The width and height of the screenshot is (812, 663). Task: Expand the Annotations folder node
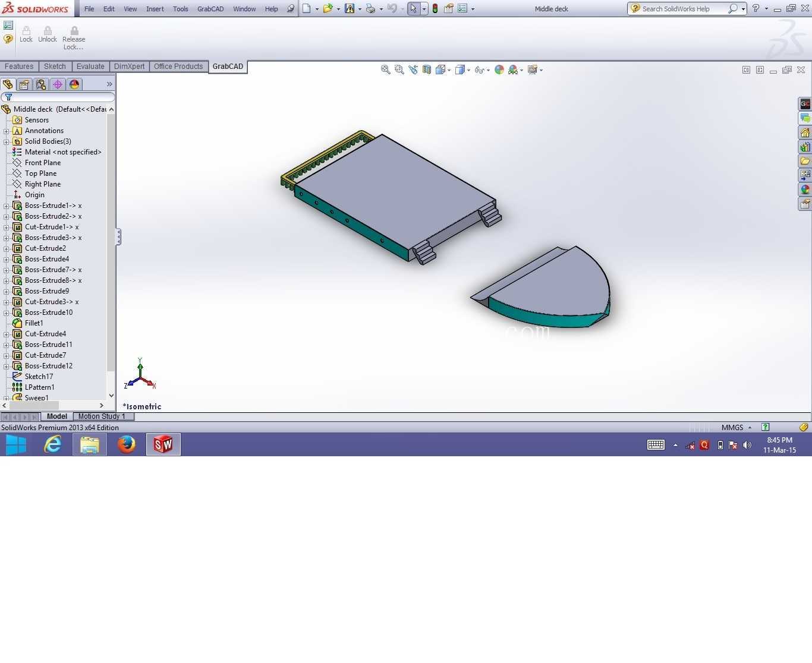point(7,131)
